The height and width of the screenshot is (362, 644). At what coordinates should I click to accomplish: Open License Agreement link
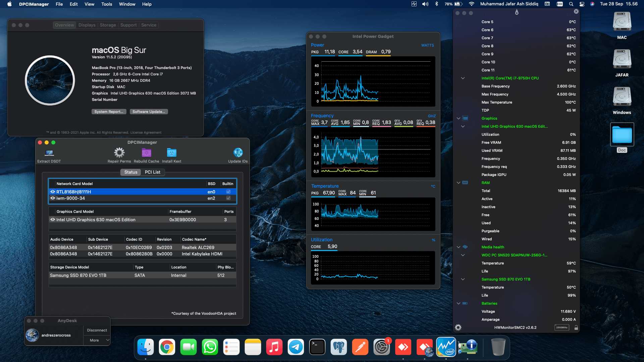coord(146,132)
